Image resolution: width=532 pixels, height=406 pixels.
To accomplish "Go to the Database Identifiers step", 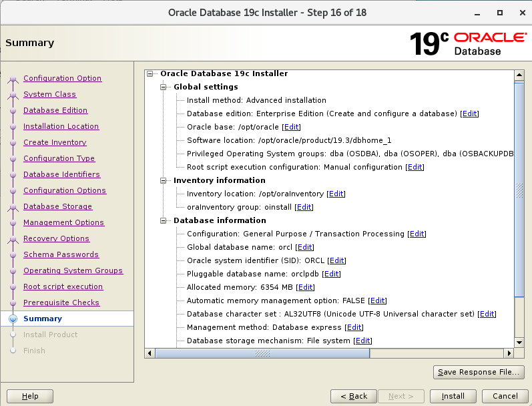I will 62,174.
